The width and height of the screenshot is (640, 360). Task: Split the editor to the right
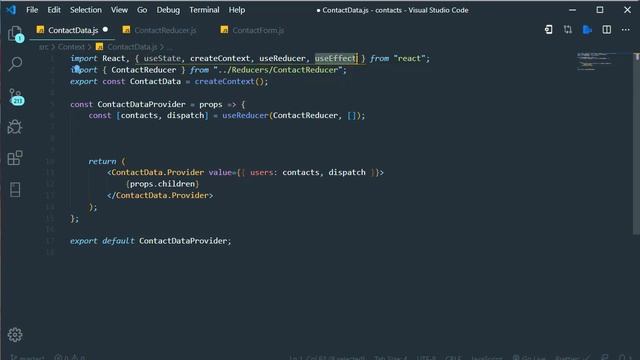(x=607, y=29)
